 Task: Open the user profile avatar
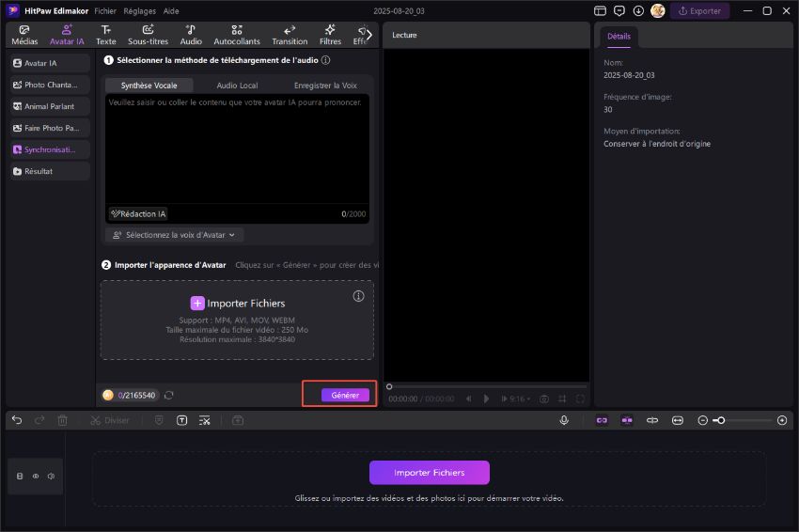(658, 10)
